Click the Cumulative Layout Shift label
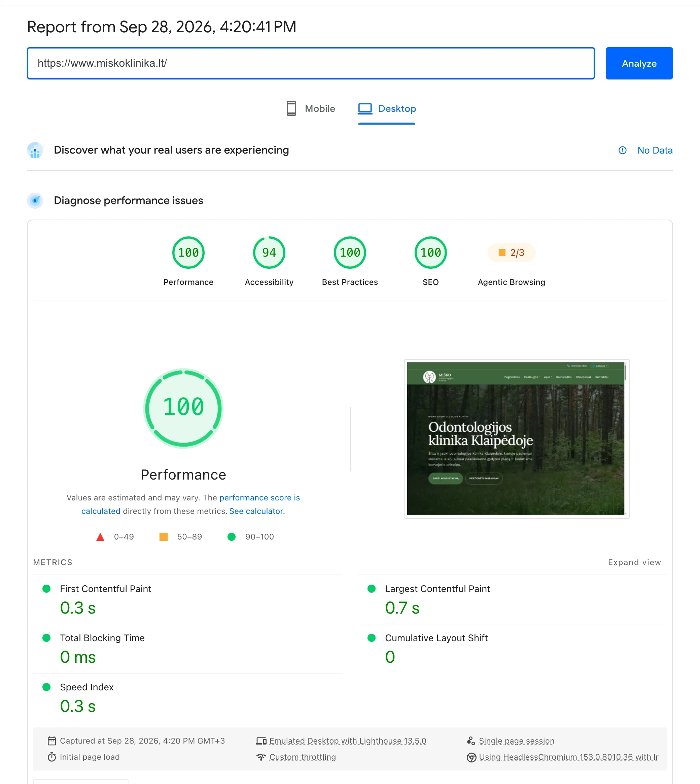700x784 pixels. (x=436, y=638)
